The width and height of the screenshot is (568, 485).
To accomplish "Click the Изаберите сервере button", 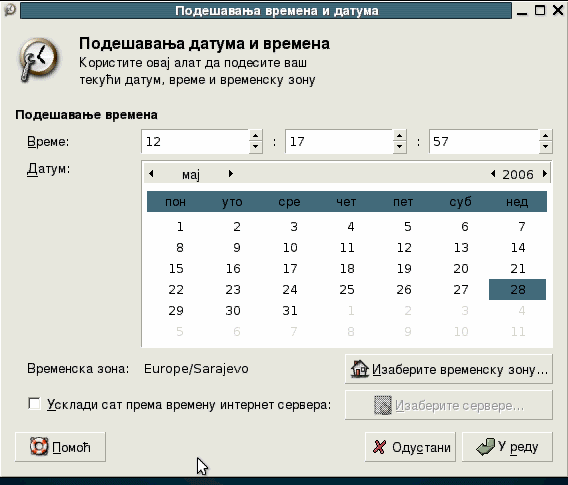I will (449, 405).
